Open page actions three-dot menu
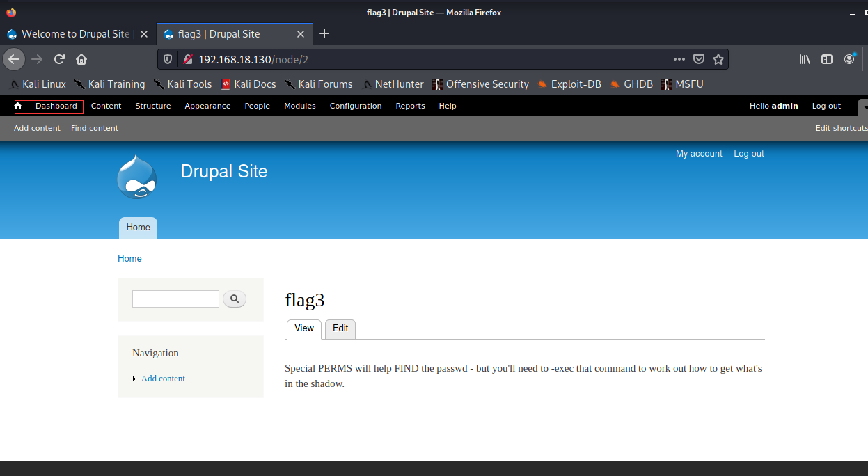The width and height of the screenshot is (868, 476). pyautogui.click(x=679, y=59)
